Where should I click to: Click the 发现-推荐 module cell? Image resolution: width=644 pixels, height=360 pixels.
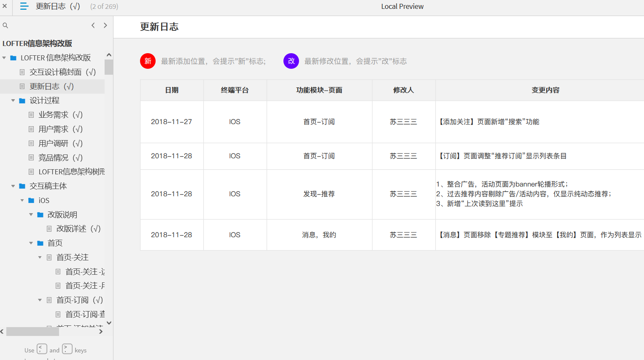[319, 194]
